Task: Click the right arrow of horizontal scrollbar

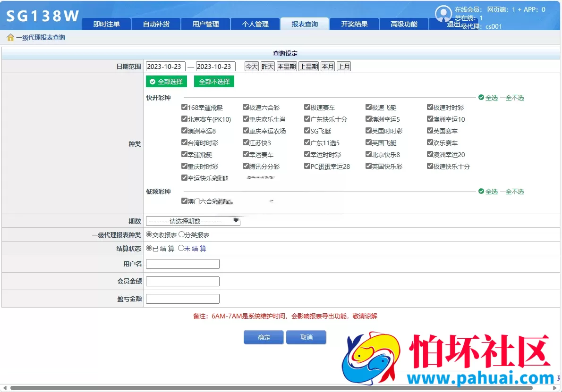Action: click(x=555, y=388)
